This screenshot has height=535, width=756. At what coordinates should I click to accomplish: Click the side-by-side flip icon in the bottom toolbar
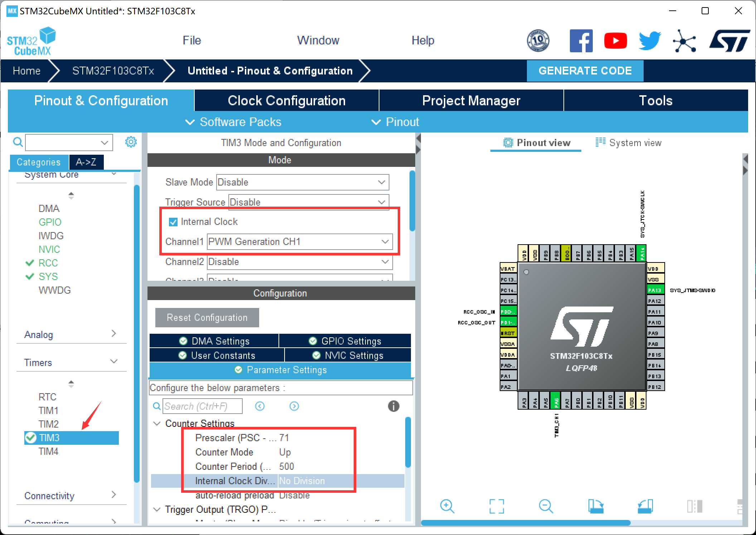coord(695,506)
